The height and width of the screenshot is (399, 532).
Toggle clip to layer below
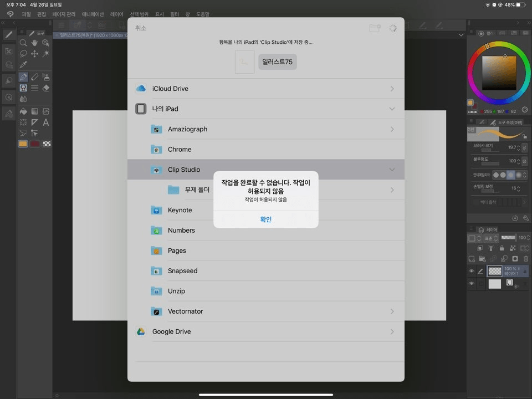480,248
